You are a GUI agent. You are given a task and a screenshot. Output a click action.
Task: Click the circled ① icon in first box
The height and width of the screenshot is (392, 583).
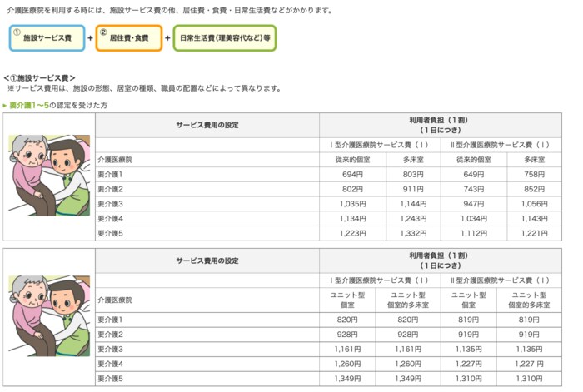16,32
